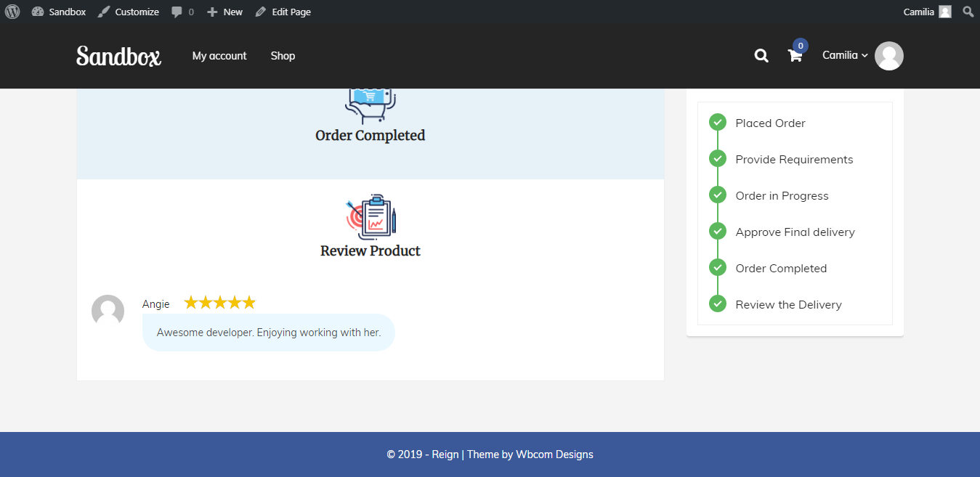Image resolution: width=980 pixels, height=477 pixels.
Task: Click the Placed Order check icon
Action: pyautogui.click(x=718, y=122)
